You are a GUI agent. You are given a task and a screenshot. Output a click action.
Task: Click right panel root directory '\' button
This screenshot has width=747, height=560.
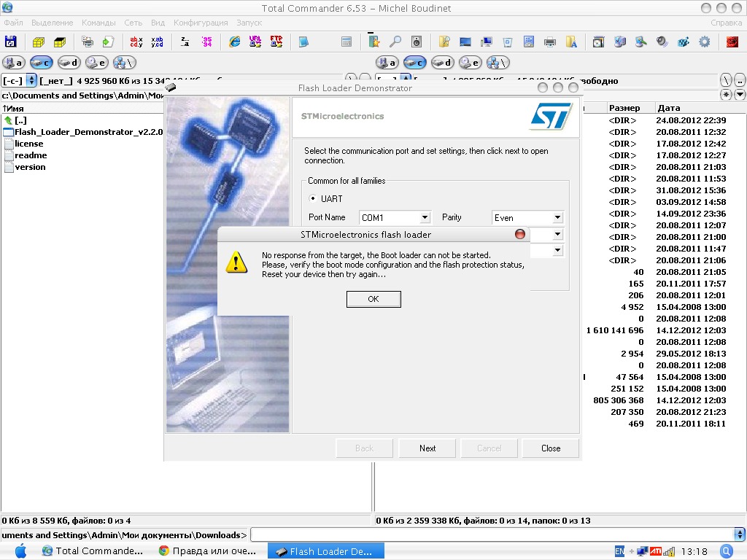[x=726, y=80]
